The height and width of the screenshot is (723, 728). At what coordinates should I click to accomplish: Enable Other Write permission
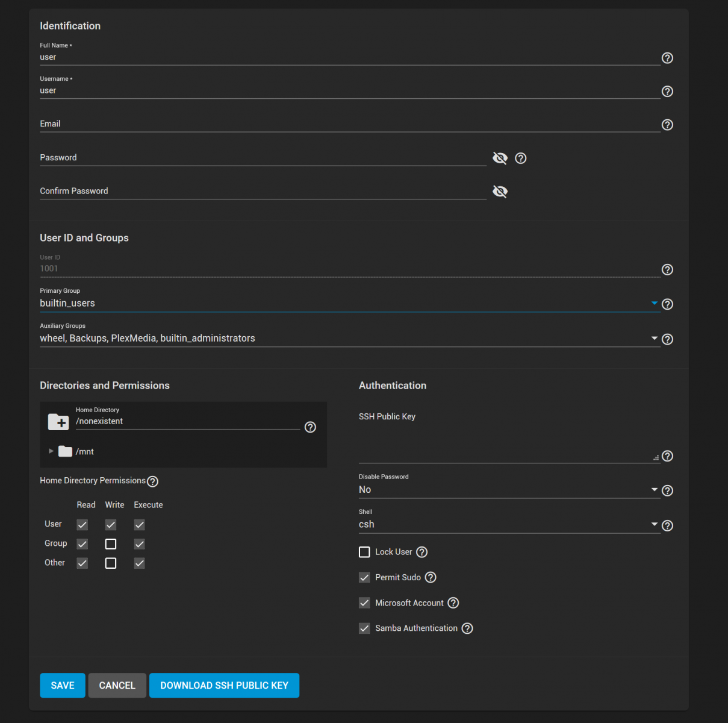pos(111,563)
